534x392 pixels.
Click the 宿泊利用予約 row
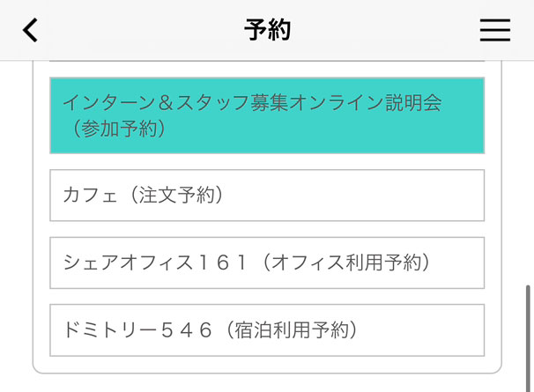click(x=266, y=330)
